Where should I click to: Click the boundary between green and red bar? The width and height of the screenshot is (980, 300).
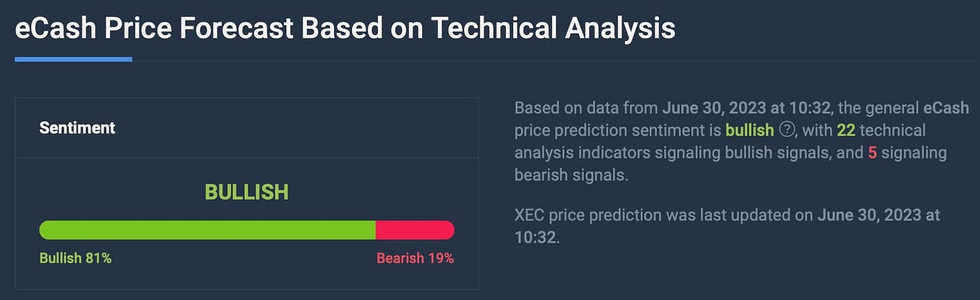click(376, 230)
